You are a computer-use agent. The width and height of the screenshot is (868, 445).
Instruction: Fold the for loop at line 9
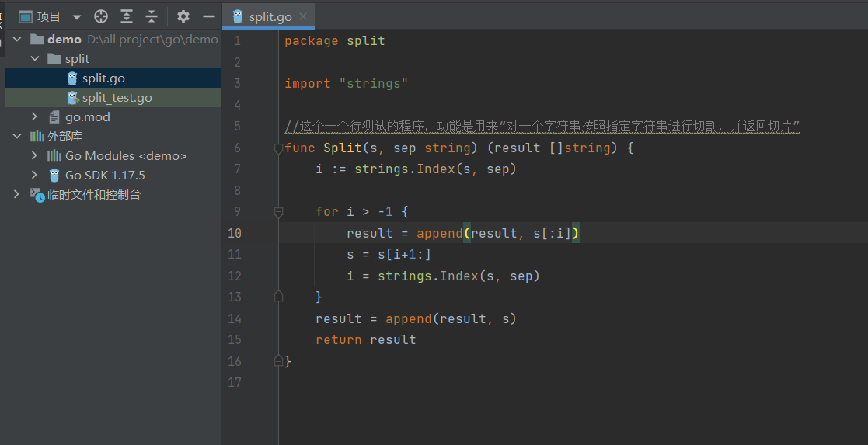point(278,212)
